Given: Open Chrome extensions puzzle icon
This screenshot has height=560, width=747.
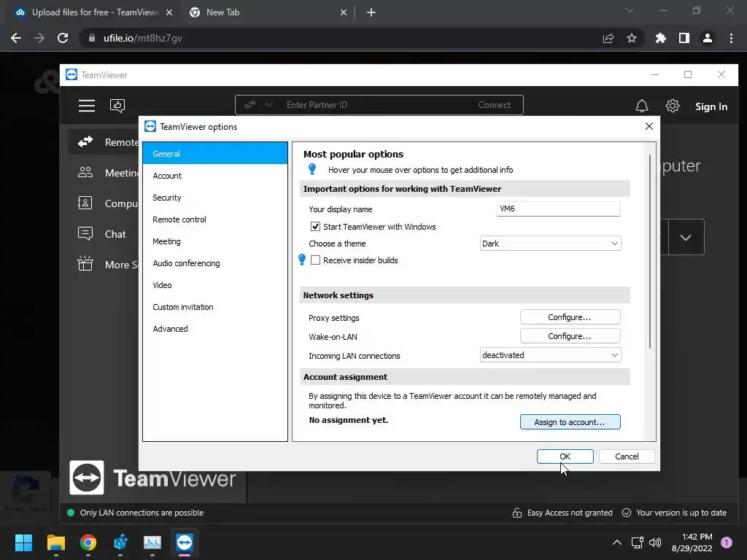Looking at the screenshot, I should (x=661, y=38).
